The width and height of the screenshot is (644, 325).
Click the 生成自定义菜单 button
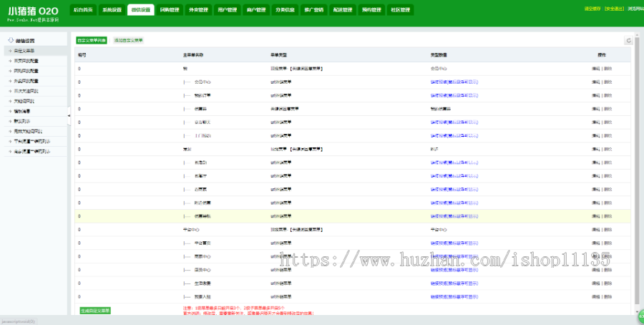pos(95,311)
